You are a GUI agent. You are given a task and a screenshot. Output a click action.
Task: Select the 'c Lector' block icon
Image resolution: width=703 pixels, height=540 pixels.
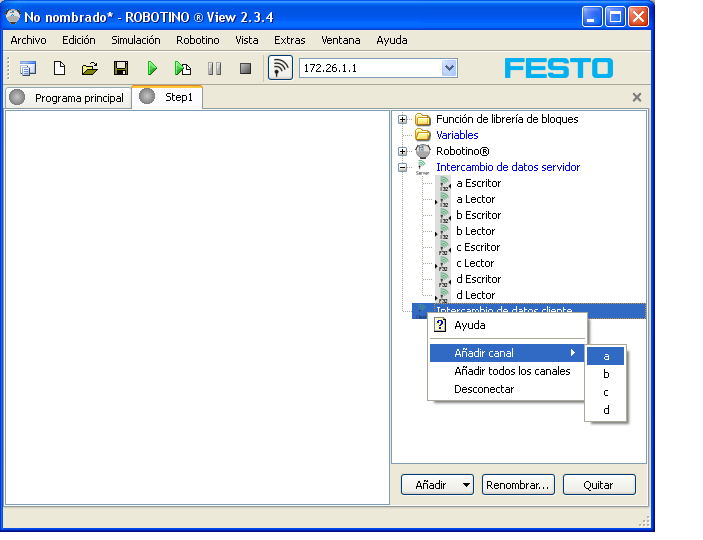[x=443, y=264]
